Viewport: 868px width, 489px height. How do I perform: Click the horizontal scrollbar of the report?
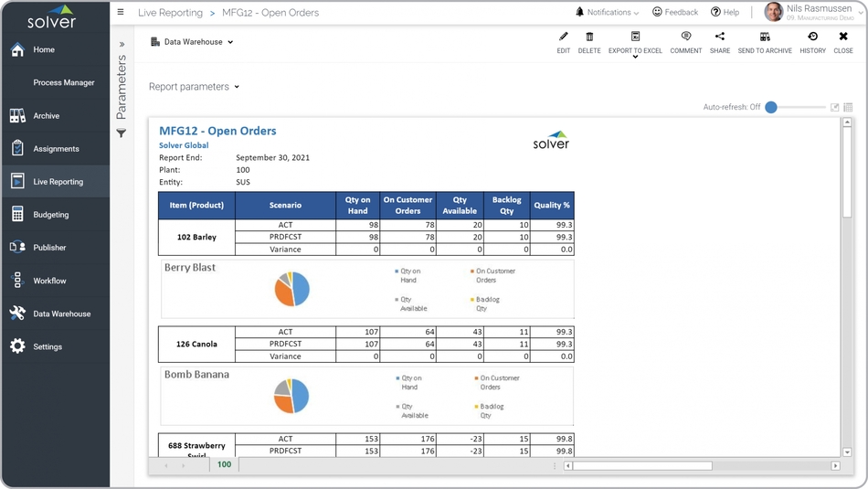point(642,466)
